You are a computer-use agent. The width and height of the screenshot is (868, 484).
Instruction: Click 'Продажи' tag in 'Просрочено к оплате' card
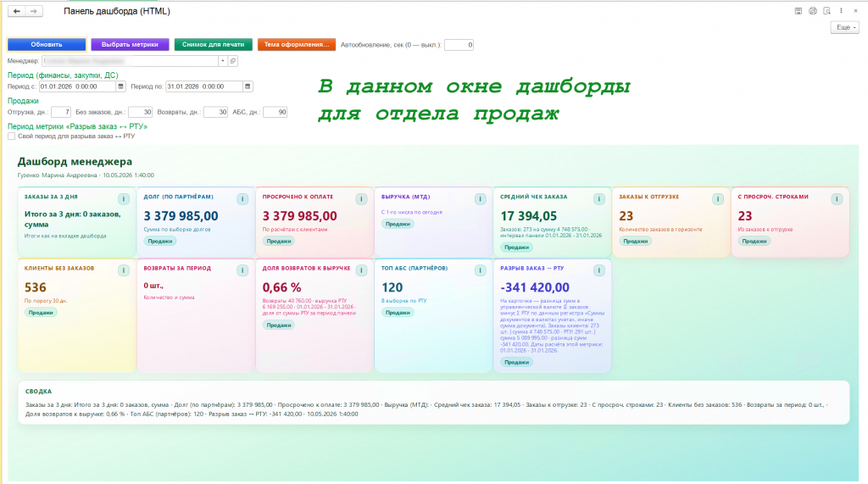[279, 241]
